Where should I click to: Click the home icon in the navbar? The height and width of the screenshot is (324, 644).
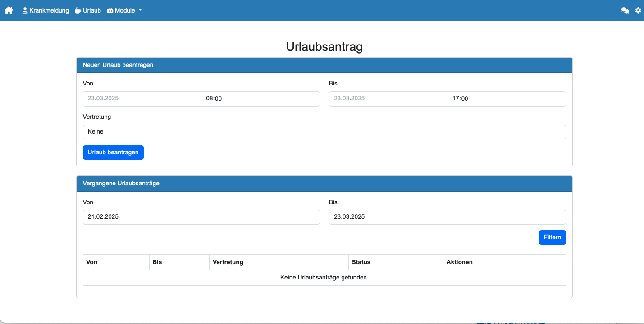tap(9, 10)
